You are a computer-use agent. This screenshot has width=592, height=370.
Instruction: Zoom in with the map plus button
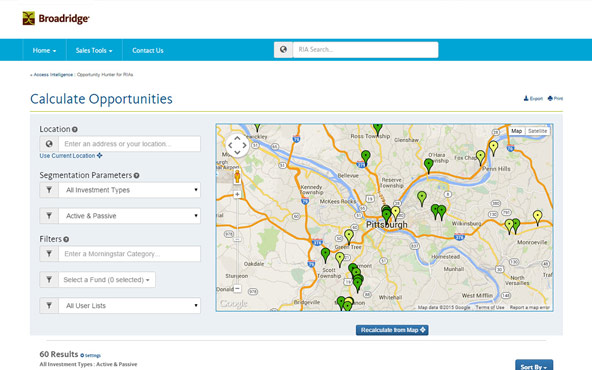point(237,194)
